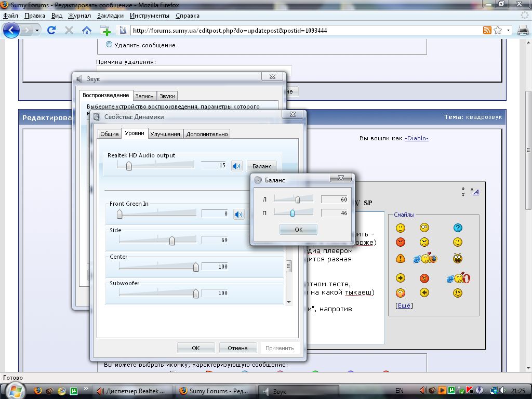Viewport: 532px width, 399px height.
Task: Click the levels list scrollbar handle
Action: pos(289,267)
